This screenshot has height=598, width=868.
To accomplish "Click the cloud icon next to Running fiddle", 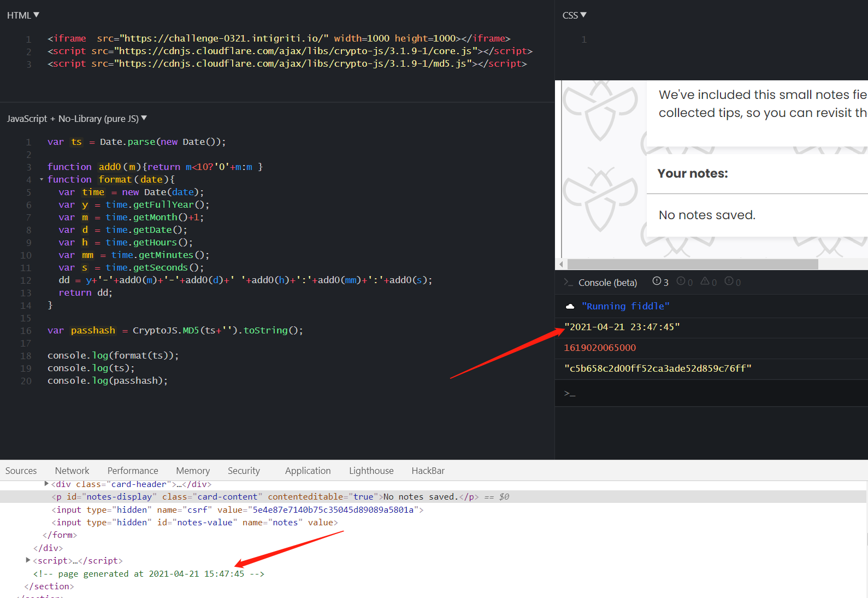I will coord(570,307).
